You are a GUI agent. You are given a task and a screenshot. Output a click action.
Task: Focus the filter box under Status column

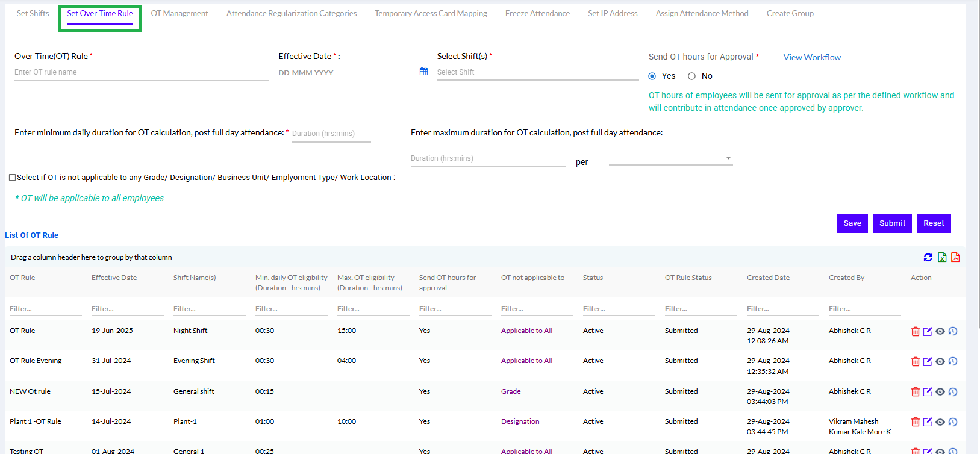click(619, 309)
